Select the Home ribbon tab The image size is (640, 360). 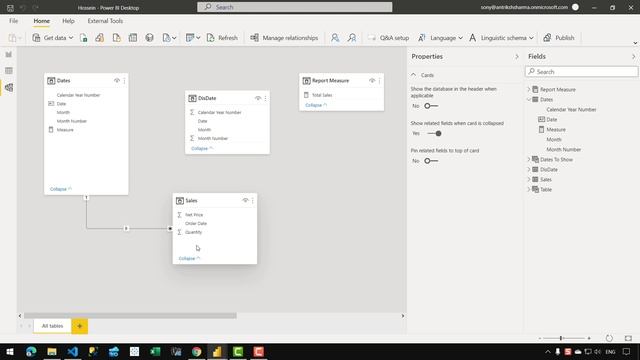pos(42,21)
